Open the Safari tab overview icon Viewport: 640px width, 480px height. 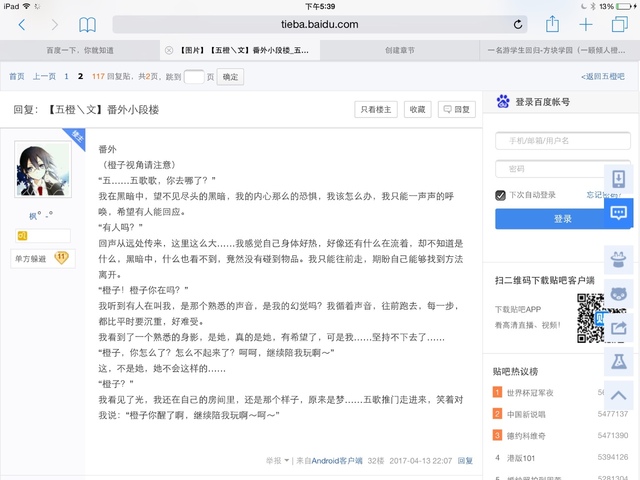coord(619,24)
